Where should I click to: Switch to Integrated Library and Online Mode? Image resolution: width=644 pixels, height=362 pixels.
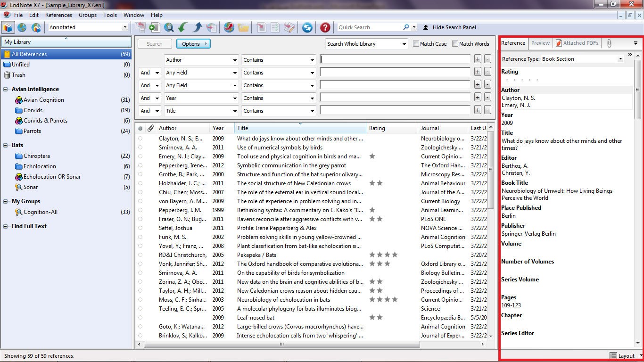pyautogui.click(x=36, y=27)
